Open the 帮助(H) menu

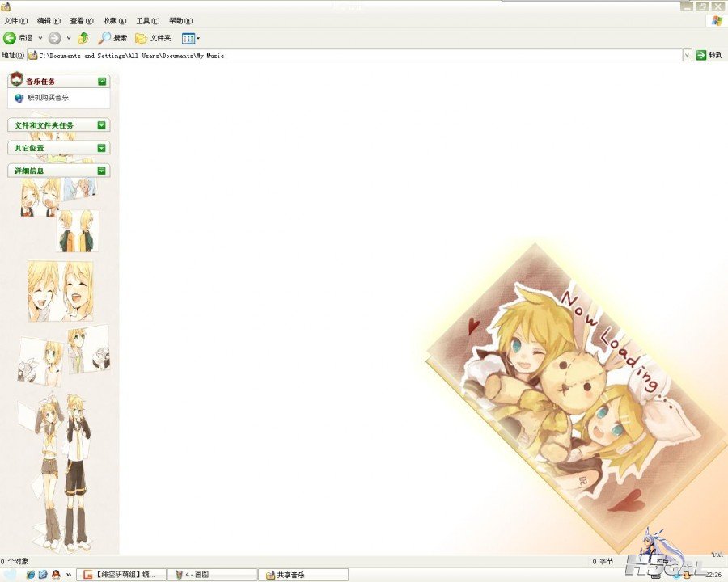click(180, 21)
